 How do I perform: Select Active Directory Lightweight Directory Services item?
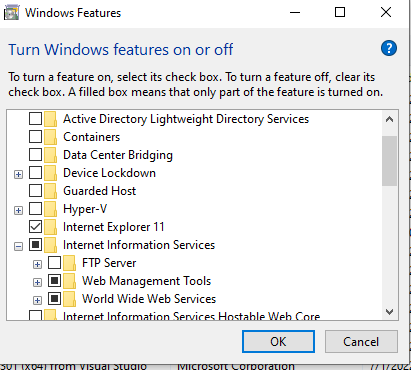186,119
